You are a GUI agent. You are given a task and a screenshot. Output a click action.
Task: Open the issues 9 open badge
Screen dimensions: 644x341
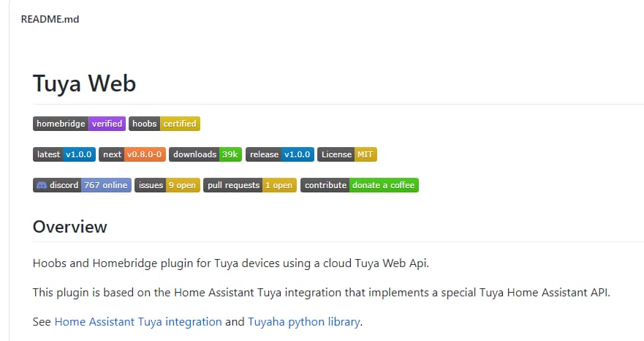(x=167, y=185)
